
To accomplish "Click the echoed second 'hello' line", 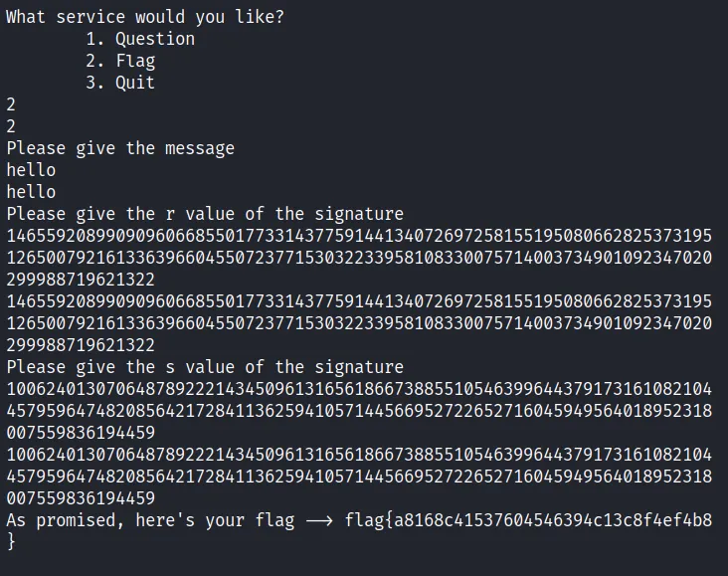I will pos(31,192).
